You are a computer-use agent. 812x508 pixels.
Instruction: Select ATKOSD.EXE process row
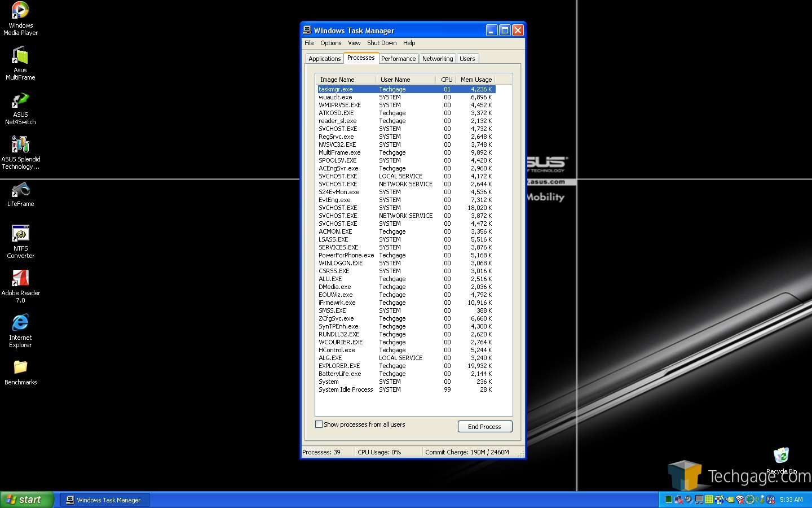[406, 113]
